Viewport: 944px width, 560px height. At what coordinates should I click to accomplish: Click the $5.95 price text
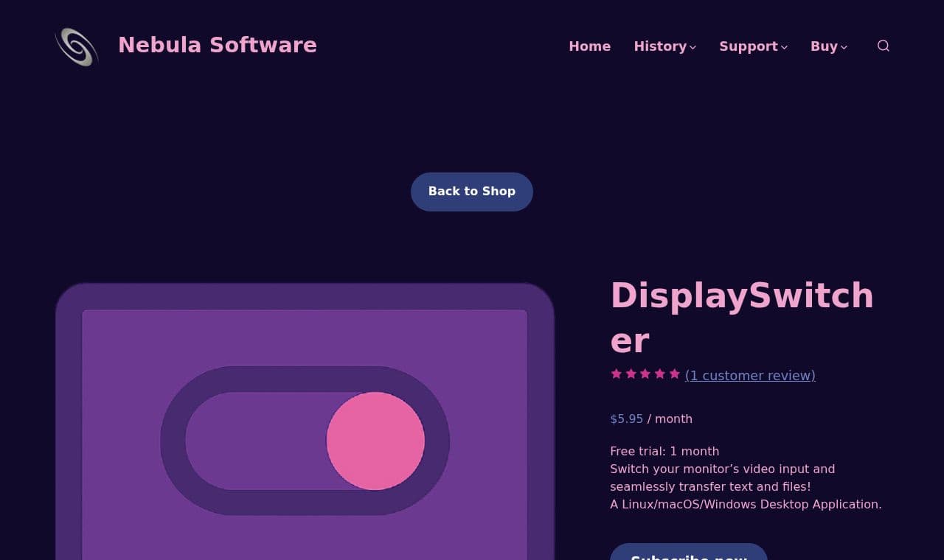[x=626, y=419]
